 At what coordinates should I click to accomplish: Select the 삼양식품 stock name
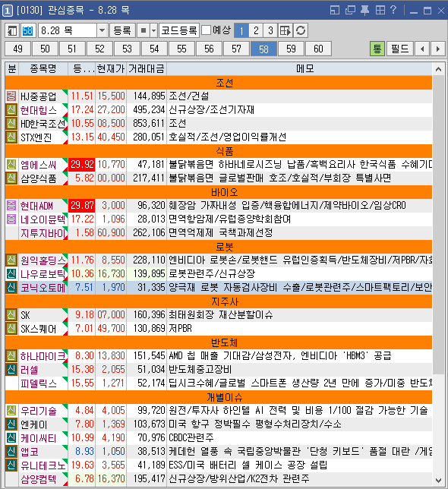[39, 178]
